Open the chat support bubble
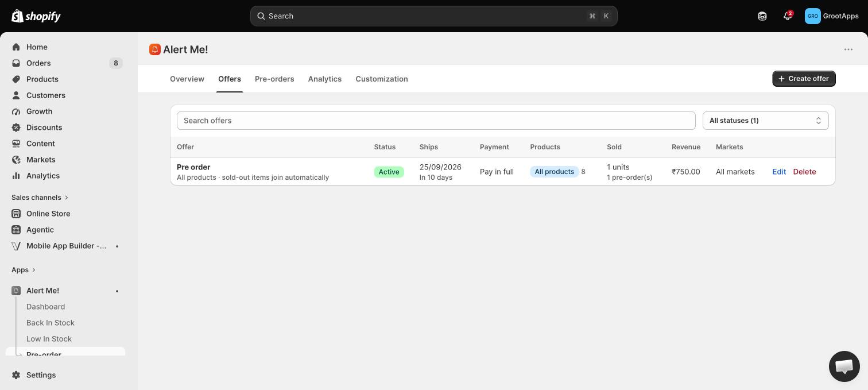 [x=844, y=366]
